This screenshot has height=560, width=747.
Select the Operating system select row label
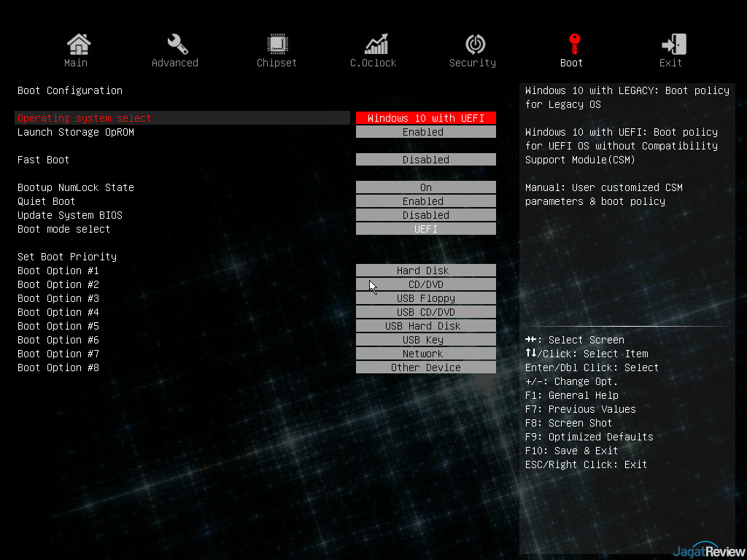click(85, 118)
